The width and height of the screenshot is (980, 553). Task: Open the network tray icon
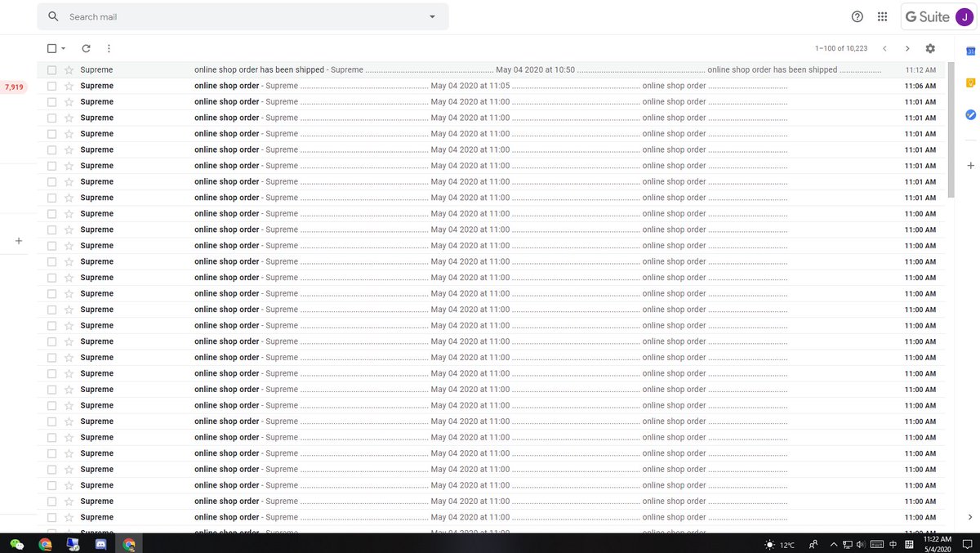point(849,544)
